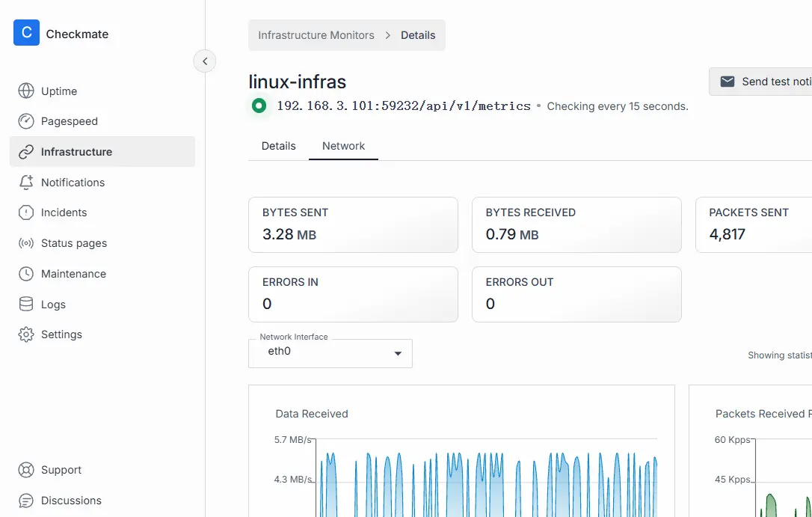Click the Status pages broadcast icon
Viewport: 812px width, 517px height.
coord(26,243)
